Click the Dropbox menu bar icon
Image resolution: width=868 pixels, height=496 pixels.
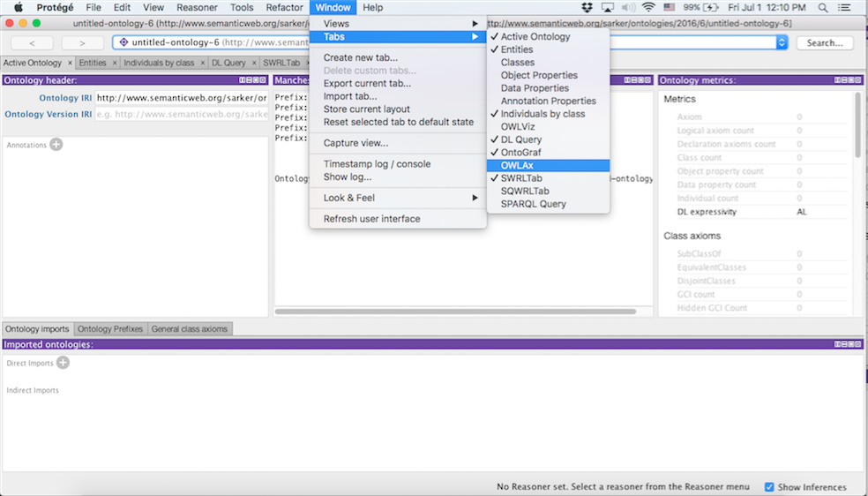click(x=587, y=7)
